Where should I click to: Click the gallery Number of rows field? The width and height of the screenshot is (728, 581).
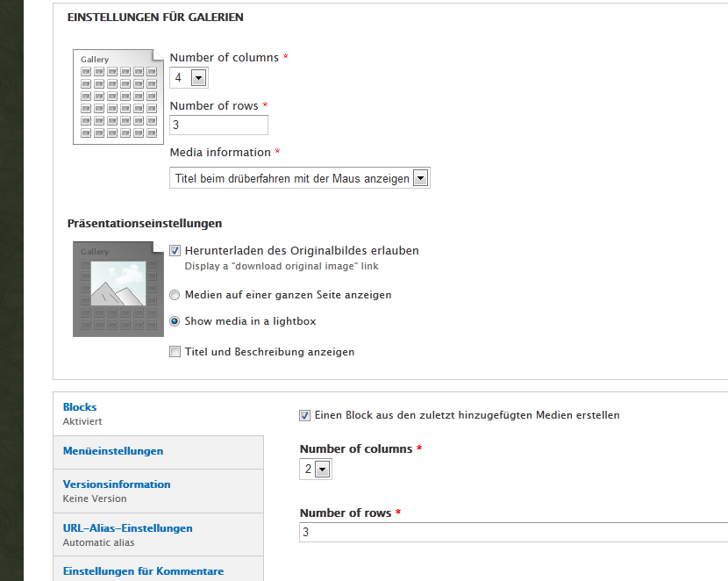pos(218,125)
